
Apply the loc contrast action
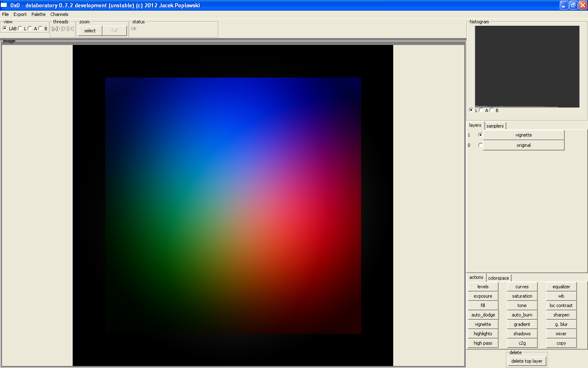[x=561, y=305]
